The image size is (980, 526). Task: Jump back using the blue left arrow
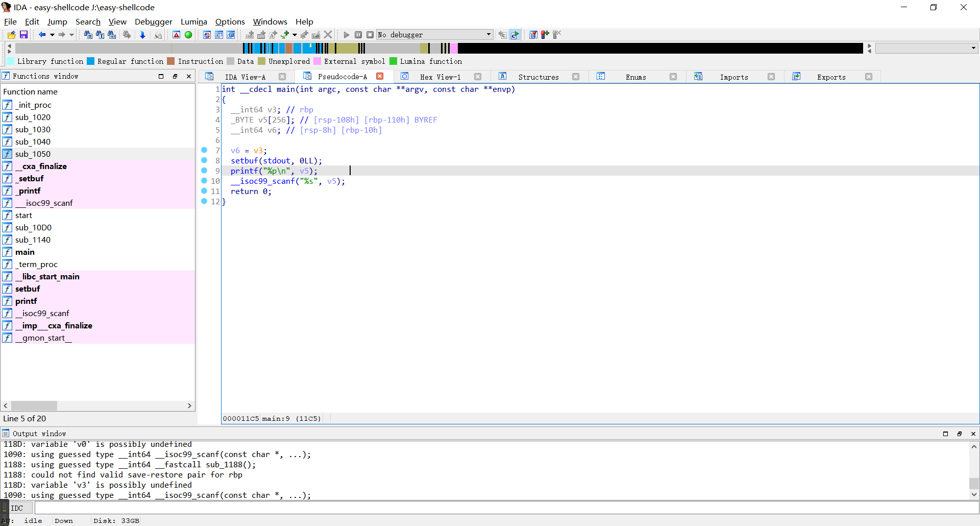pos(42,35)
